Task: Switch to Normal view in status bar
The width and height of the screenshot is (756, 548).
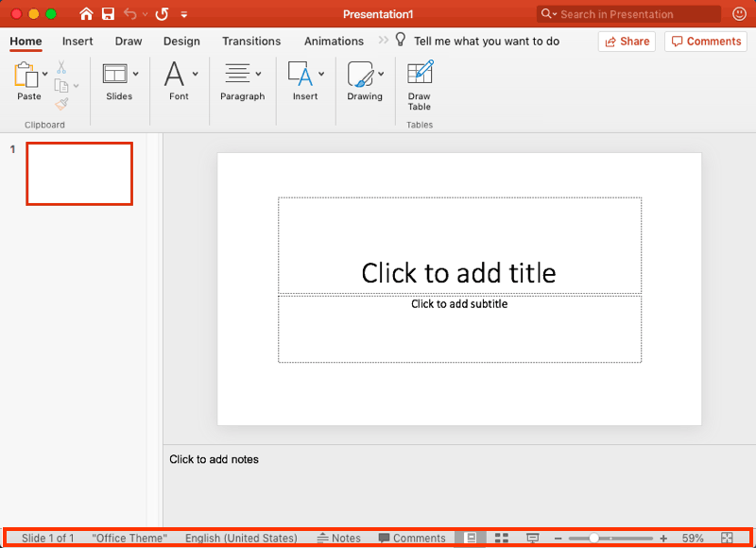Action: click(x=471, y=538)
